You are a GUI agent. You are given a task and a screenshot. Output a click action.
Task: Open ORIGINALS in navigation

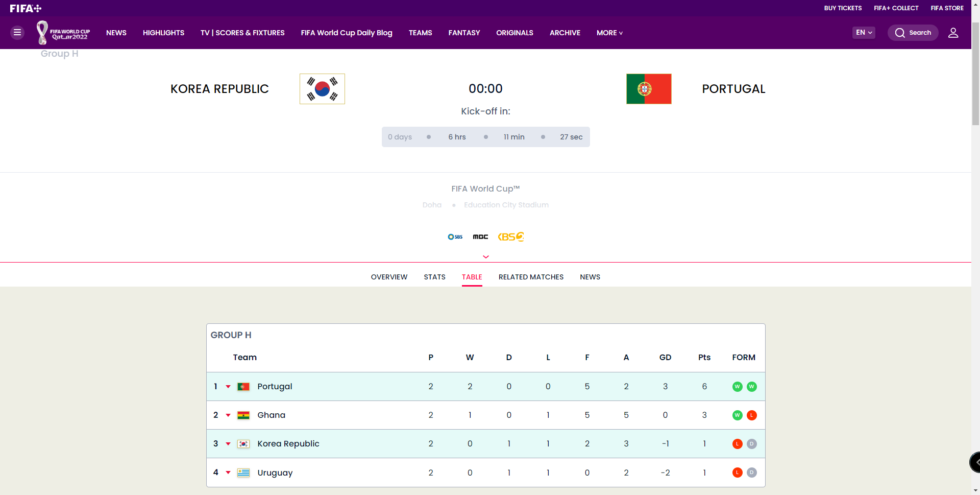pos(514,33)
